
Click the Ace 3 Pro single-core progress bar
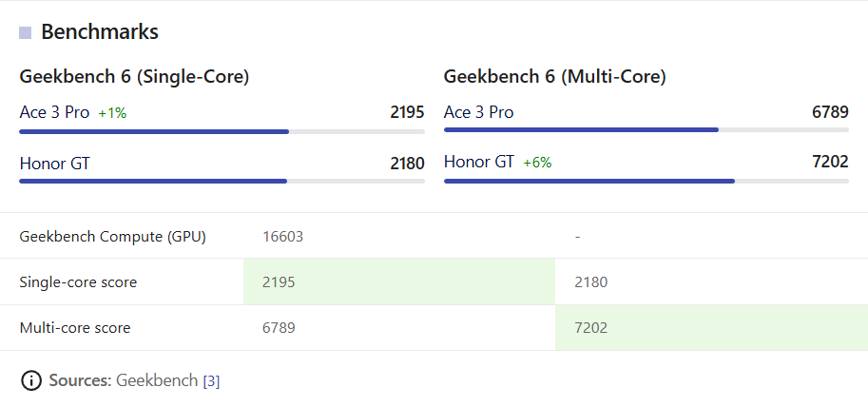coord(222,132)
